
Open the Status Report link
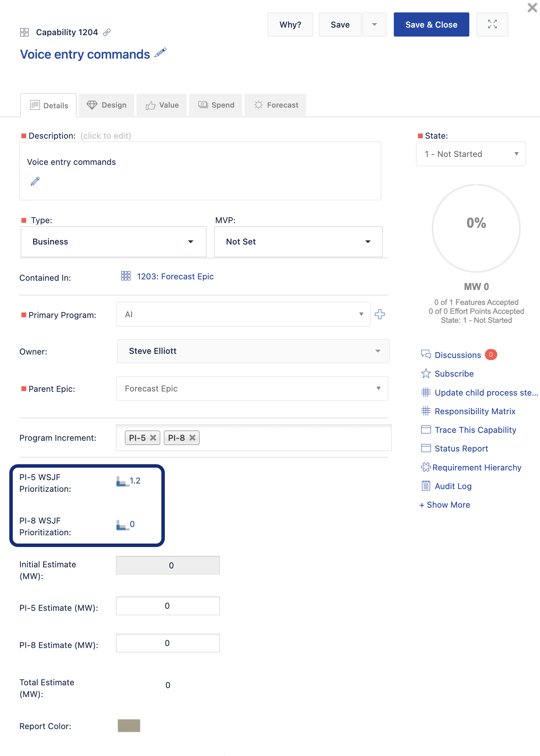[x=461, y=448]
